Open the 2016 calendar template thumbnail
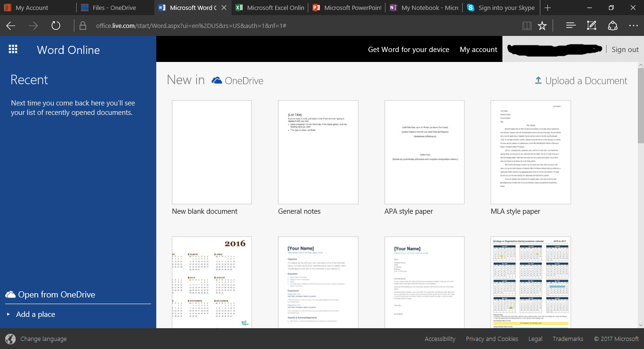The height and width of the screenshot is (349, 644). (x=212, y=282)
